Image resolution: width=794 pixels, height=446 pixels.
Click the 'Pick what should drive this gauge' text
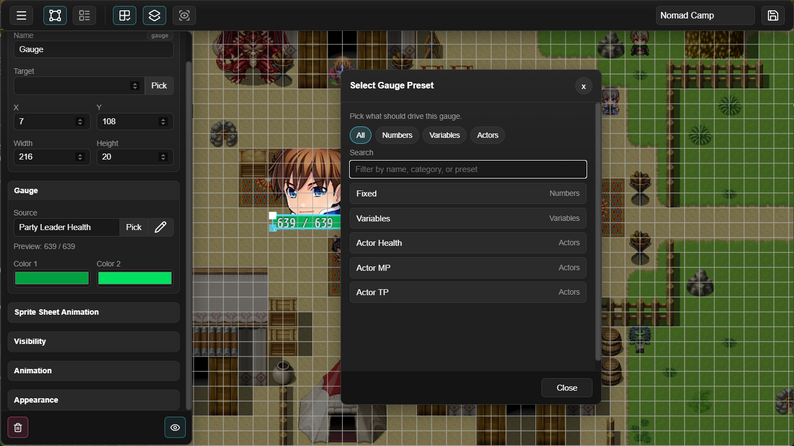(406, 116)
